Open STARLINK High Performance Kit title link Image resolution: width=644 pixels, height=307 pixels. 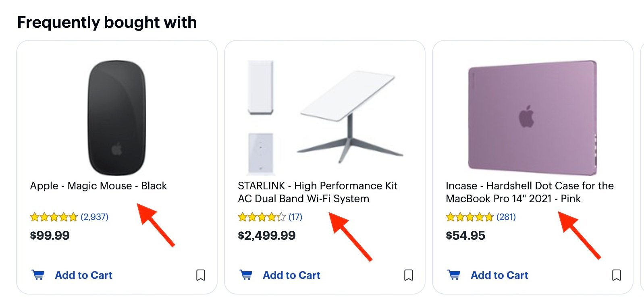point(318,192)
